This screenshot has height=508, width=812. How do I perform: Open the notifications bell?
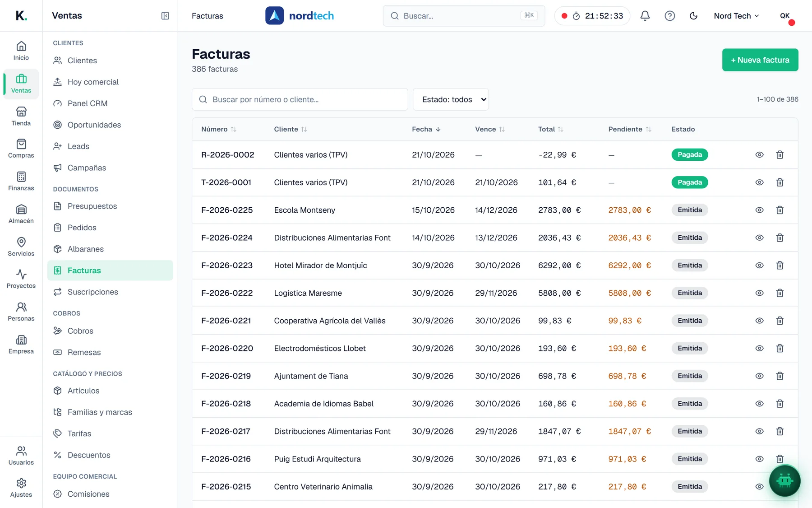click(x=645, y=16)
